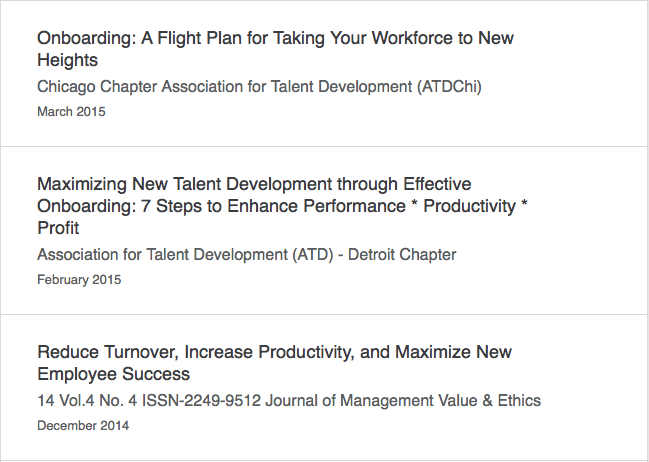Click the (ATDChi) abbreviation
The width and height of the screenshot is (649, 462).
coord(449,87)
